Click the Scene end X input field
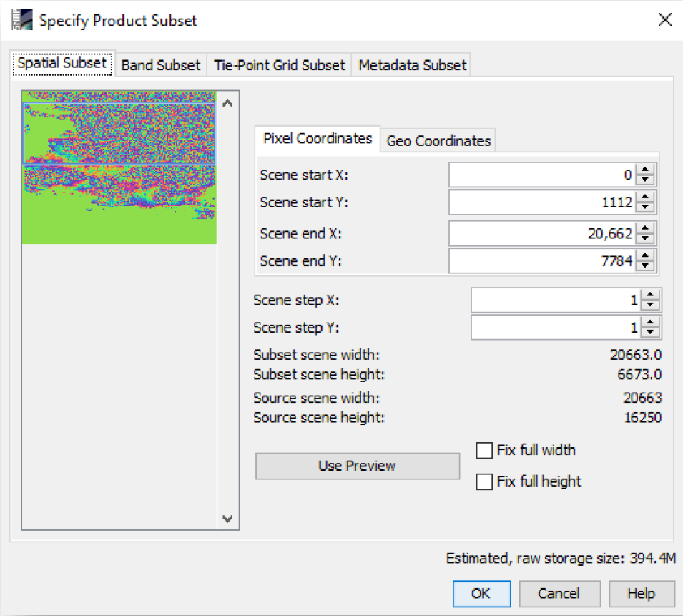 (542, 234)
